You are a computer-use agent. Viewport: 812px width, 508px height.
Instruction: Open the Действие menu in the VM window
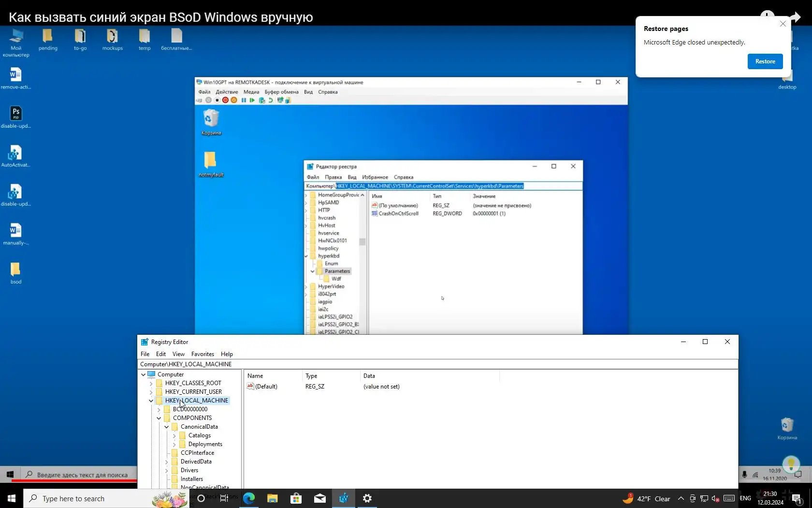tap(227, 92)
